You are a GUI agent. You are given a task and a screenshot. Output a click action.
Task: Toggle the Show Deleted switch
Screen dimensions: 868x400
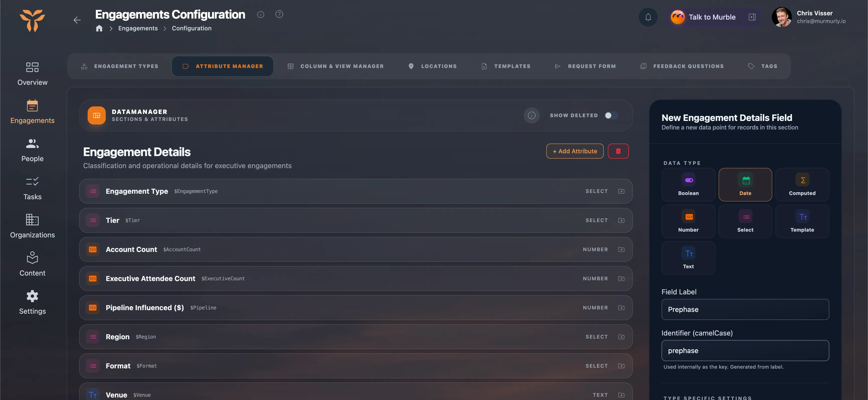(x=611, y=115)
